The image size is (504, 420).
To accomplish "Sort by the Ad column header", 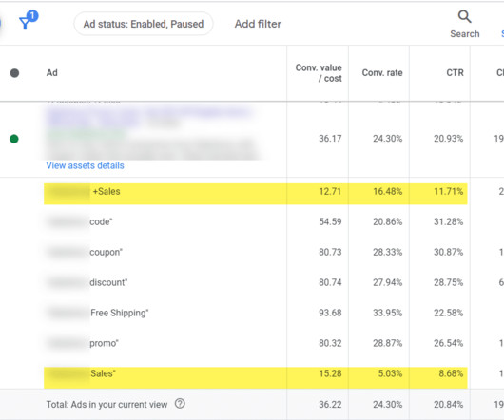I will tap(51, 73).
